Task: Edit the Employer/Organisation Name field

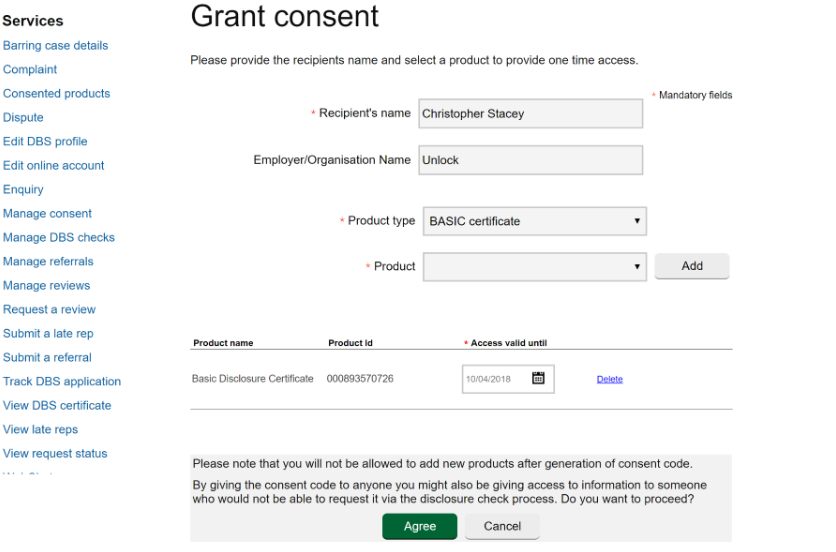Action: [x=530, y=160]
